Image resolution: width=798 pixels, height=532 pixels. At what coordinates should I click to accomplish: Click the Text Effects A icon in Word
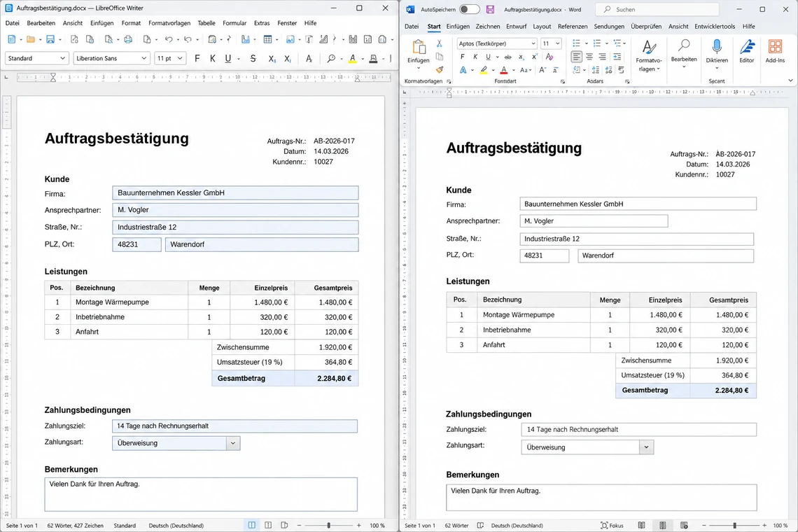(x=463, y=70)
